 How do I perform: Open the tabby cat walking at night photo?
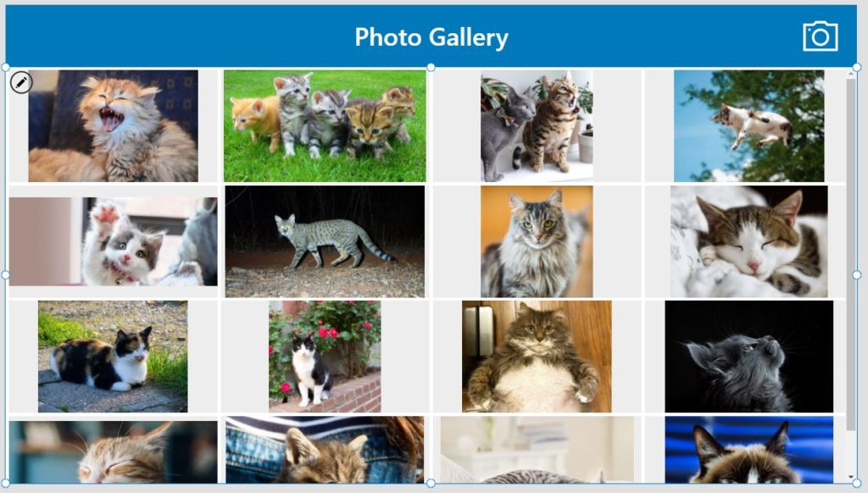(325, 241)
